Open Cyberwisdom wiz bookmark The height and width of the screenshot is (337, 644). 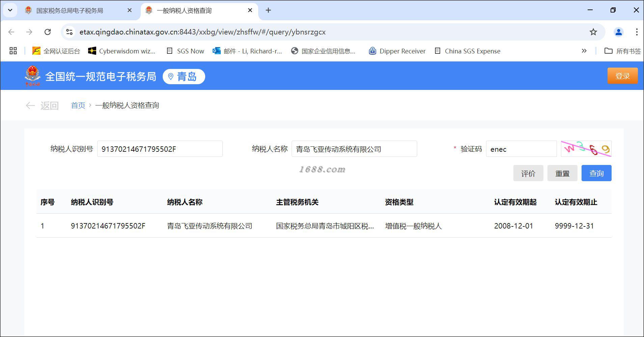[122, 51]
